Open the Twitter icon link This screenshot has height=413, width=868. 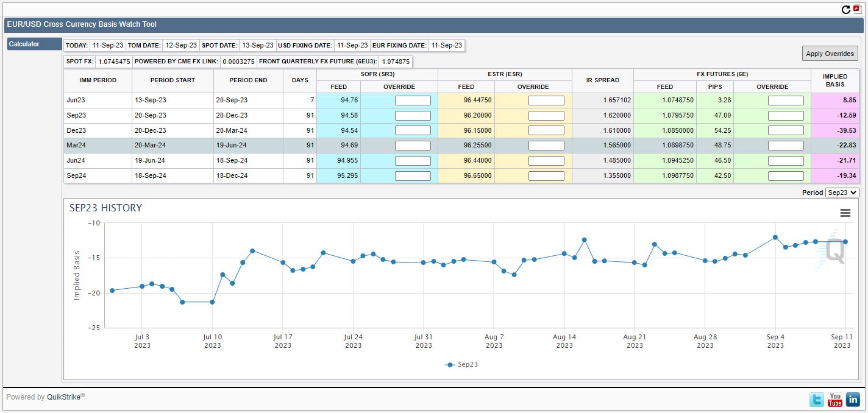click(x=817, y=400)
